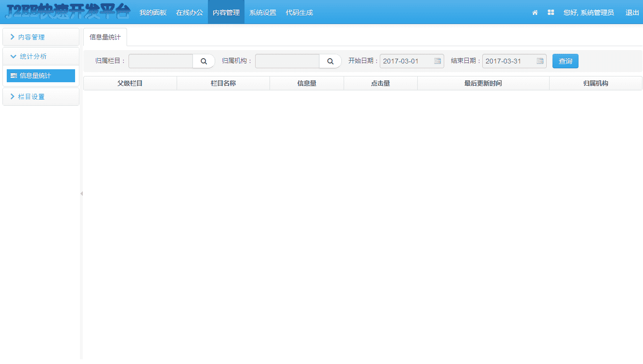Viewport: 643px width, 364px height.
Task: Collapse the left sidebar panel
Action: 81,193
